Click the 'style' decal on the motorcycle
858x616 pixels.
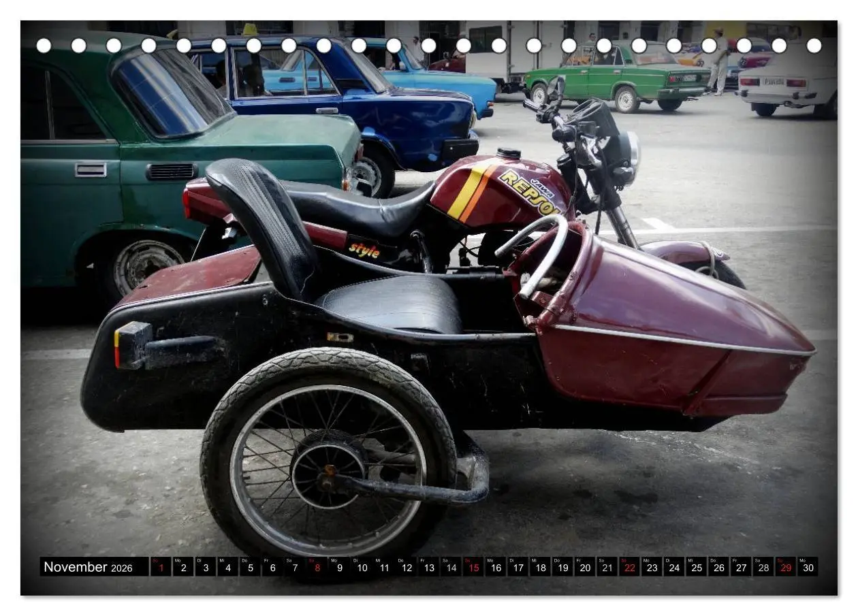coord(364,250)
